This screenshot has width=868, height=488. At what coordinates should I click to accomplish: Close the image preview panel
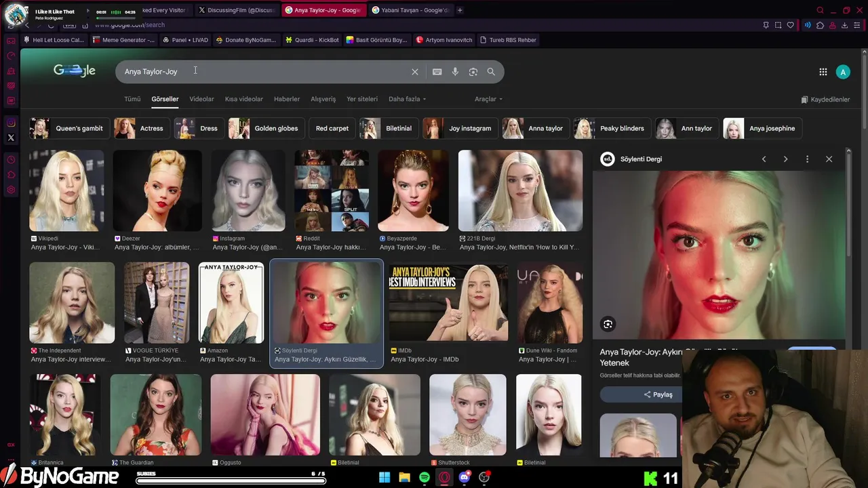coord(829,159)
